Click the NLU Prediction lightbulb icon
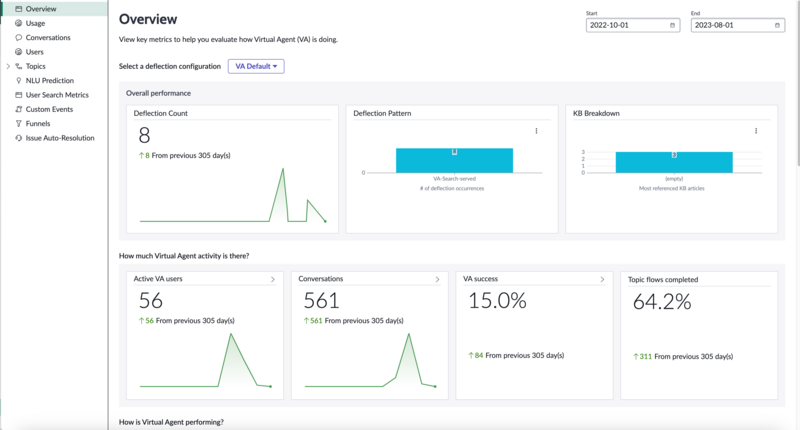This screenshot has height=430, width=800. click(x=18, y=80)
